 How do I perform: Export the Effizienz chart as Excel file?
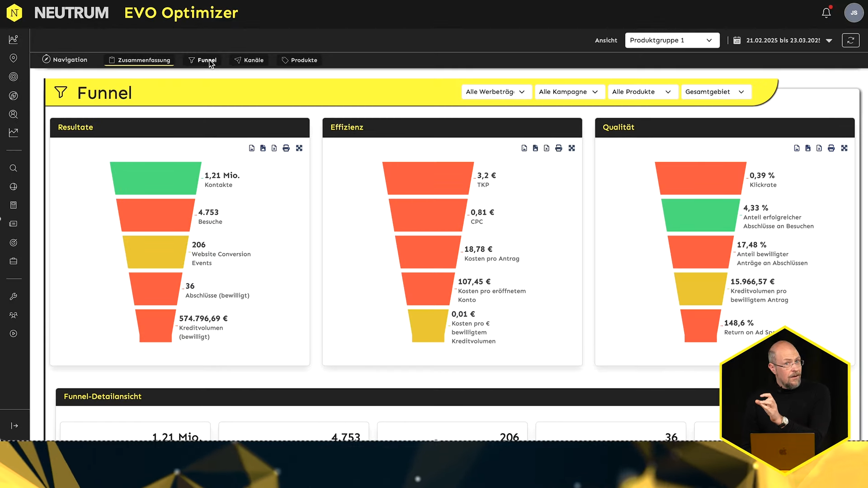click(x=547, y=148)
